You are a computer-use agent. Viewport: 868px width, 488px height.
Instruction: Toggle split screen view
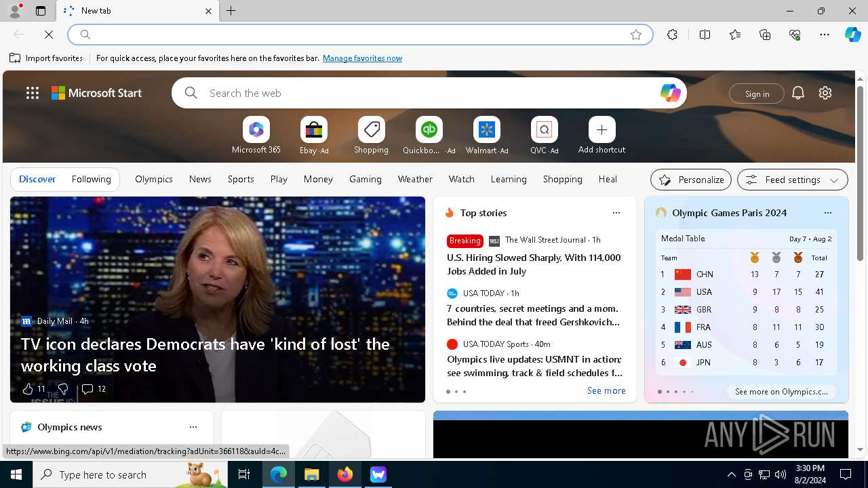705,35
